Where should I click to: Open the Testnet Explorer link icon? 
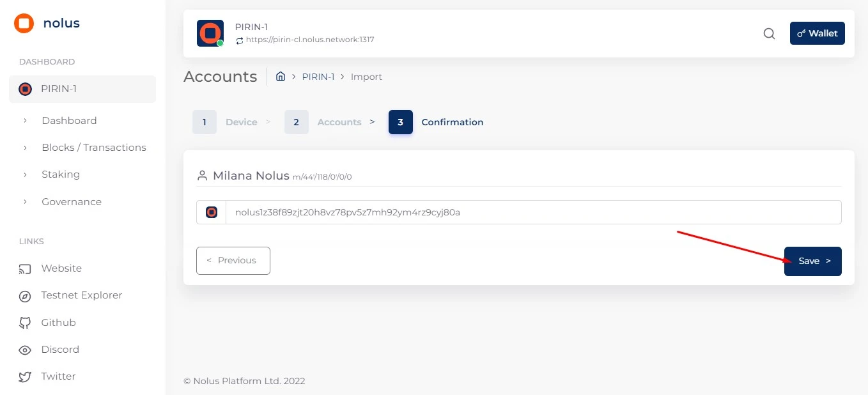point(24,295)
